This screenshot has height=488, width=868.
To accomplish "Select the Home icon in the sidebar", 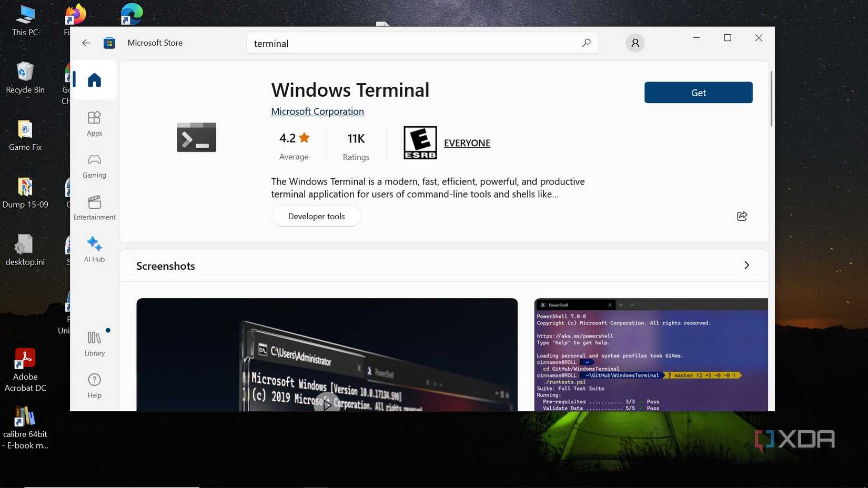I will click(94, 79).
